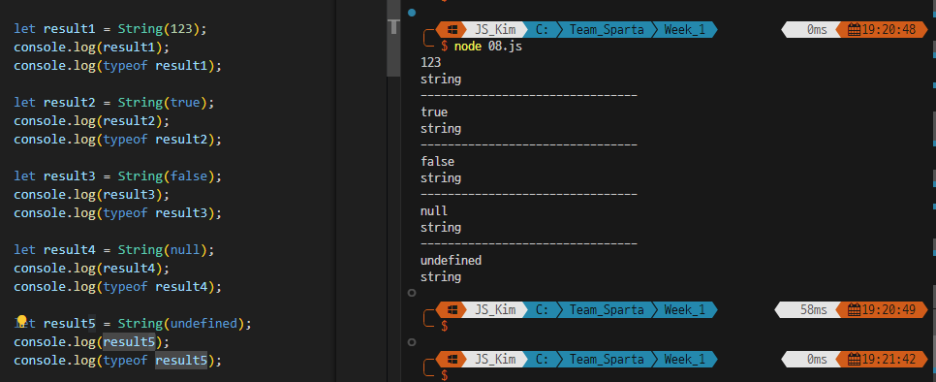Place cursor on 'let result4 = String(null);'
This screenshot has height=382, width=936.
[114, 249]
